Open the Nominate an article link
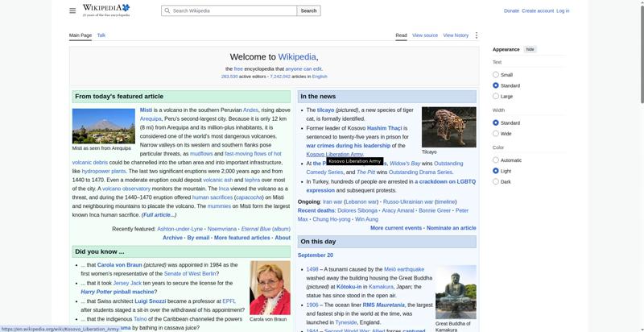The height and width of the screenshot is (332, 644). pyautogui.click(x=452, y=228)
